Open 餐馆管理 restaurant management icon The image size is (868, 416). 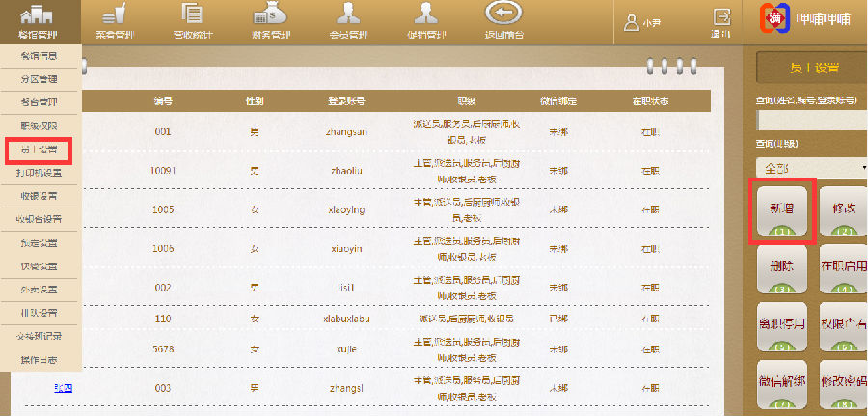[x=38, y=21]
